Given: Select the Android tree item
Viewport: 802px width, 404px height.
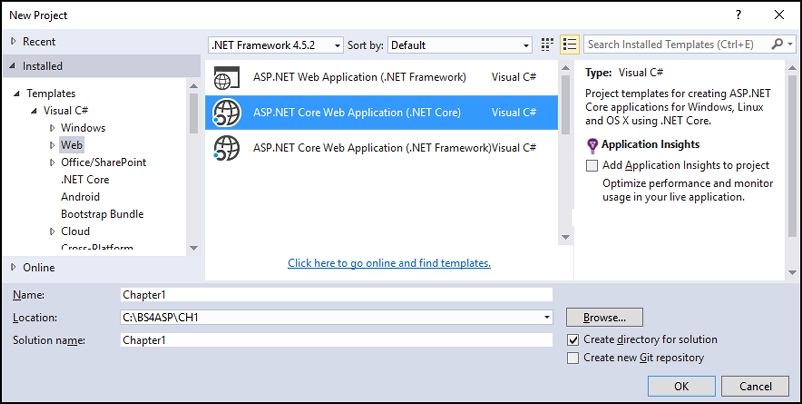Looking at the screenshot, I should pyautogui.click(x=80, y=197).
